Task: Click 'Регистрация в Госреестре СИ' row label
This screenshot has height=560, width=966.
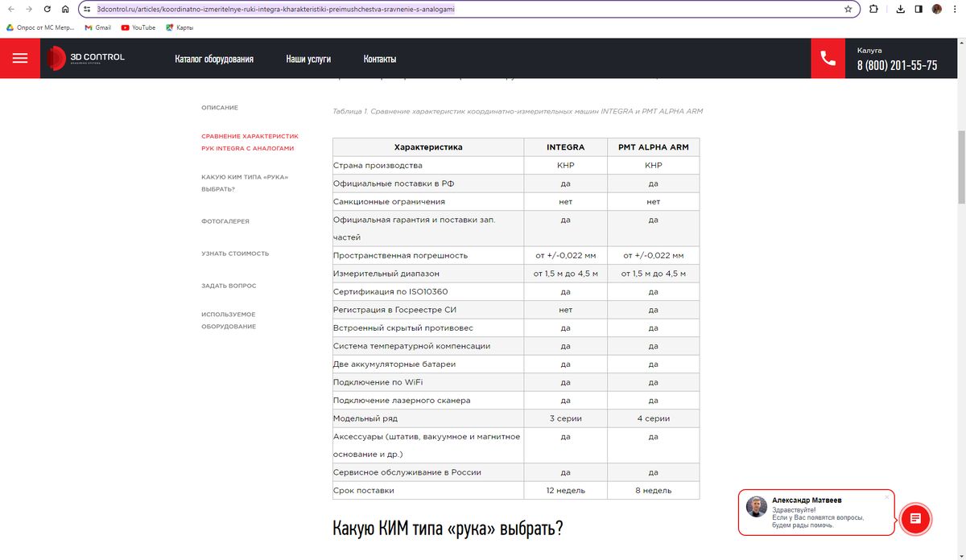Action: point(394,310)
